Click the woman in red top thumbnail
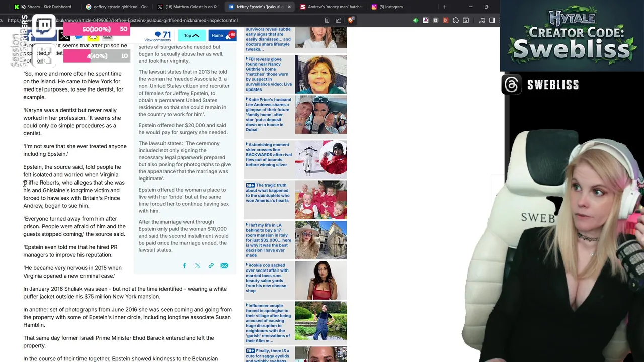Viewport: 644px width, 362px height. pyautogui.click(x=320, y=281)
